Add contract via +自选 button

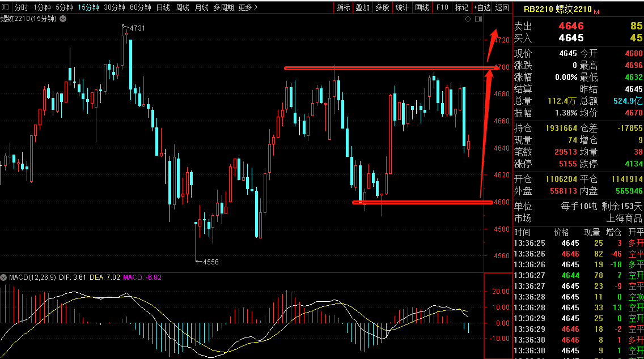click(x=482, y=7)
